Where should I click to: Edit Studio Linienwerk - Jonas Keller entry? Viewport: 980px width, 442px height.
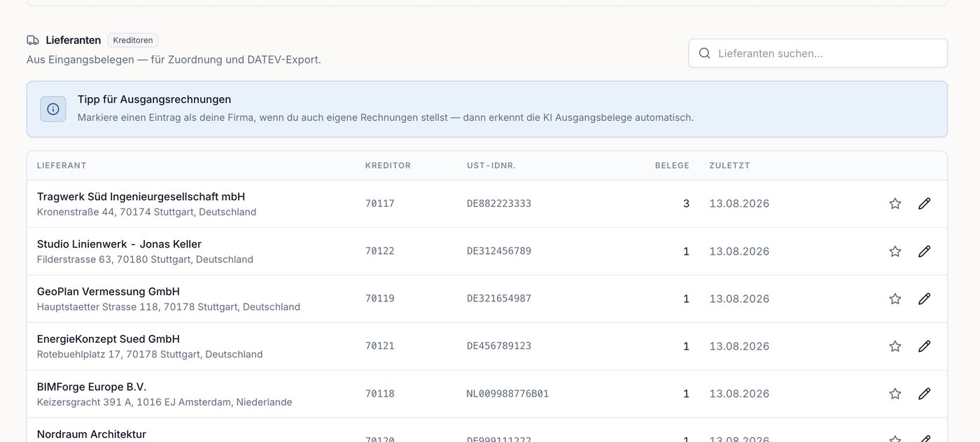pyautogui.click(x=924, y=251)
